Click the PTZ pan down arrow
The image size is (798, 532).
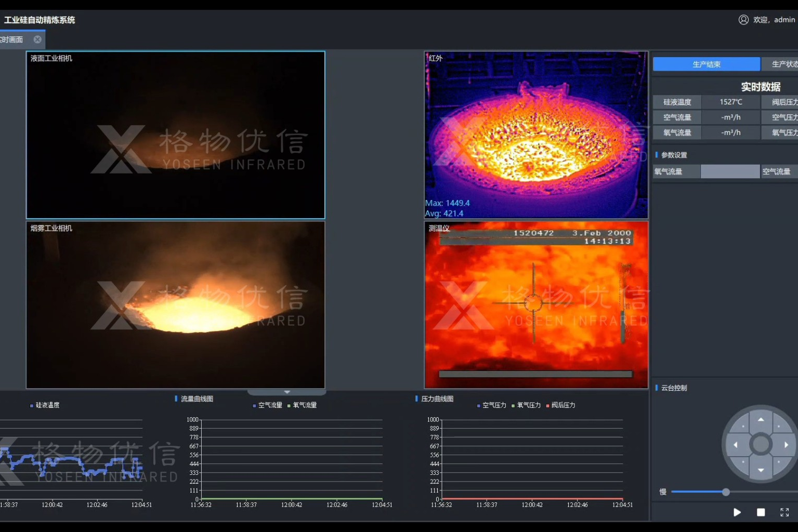click(761, 470)
